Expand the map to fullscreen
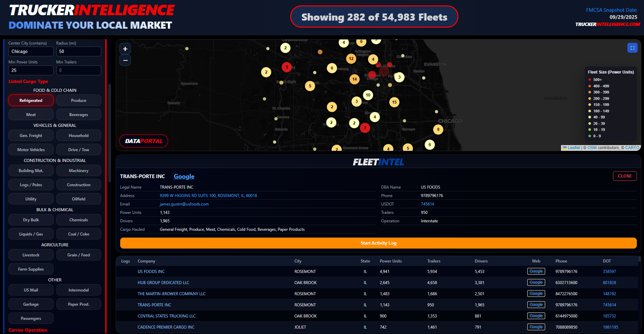This screenshot has height=334, width=644. (632, 48)
